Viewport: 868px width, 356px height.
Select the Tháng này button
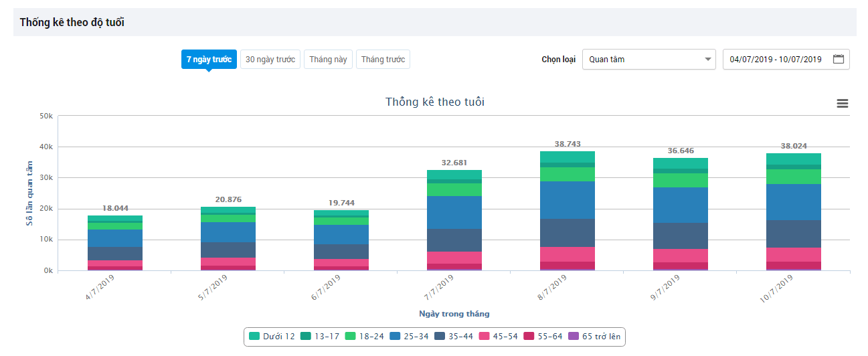(328, 60)
